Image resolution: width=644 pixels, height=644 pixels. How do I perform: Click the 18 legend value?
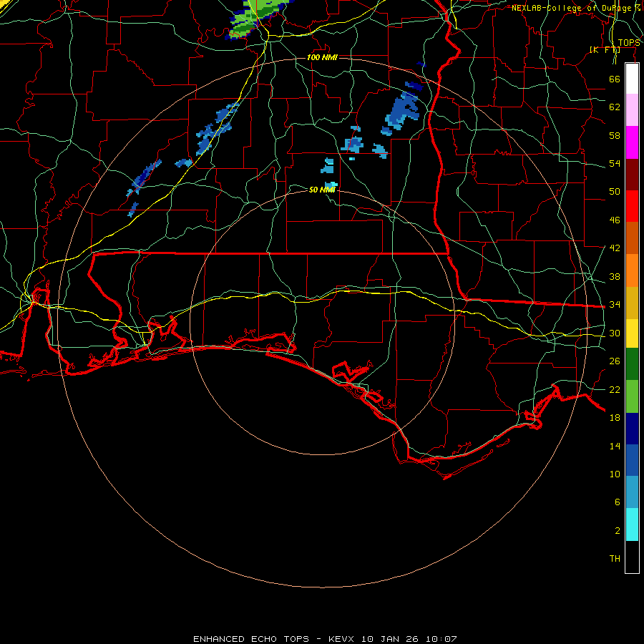pyautogui.click(x=615, y=418)
